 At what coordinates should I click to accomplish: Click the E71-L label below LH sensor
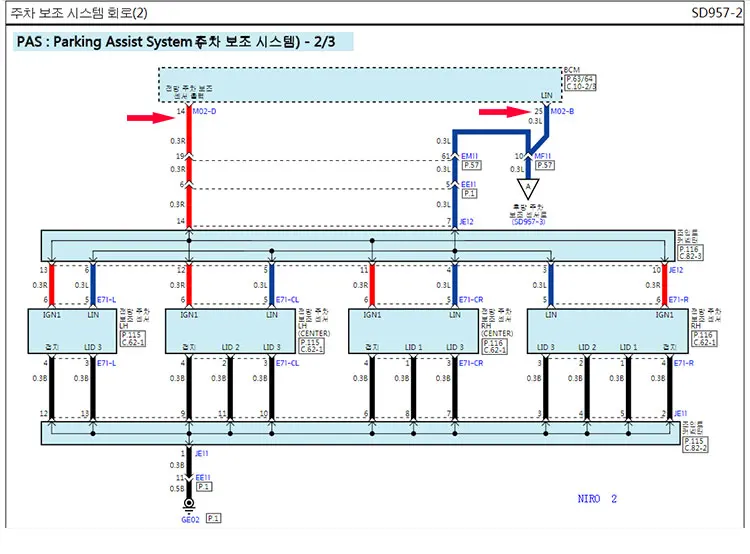point(106,363)
